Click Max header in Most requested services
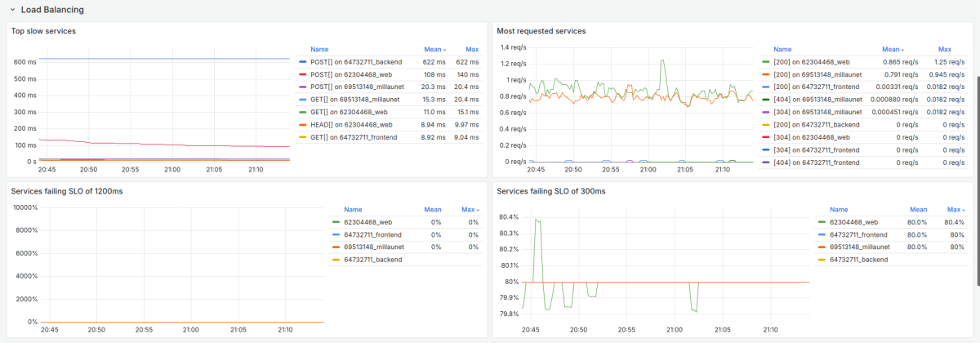Viewport: 980px width, 343px height. 944,49
